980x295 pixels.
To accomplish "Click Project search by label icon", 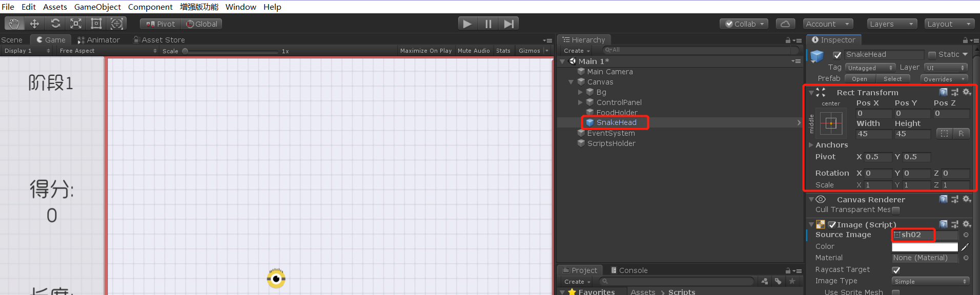I will click(779, 281).
